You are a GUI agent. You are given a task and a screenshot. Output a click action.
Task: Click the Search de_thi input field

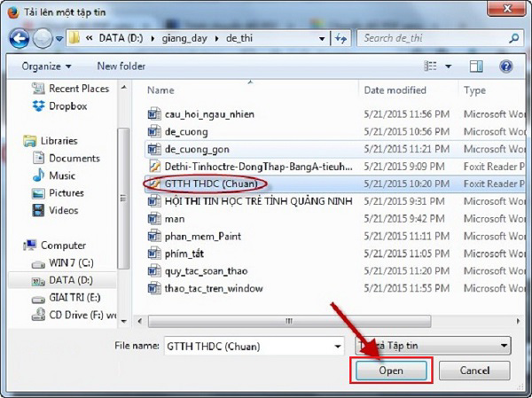(433, 39)
